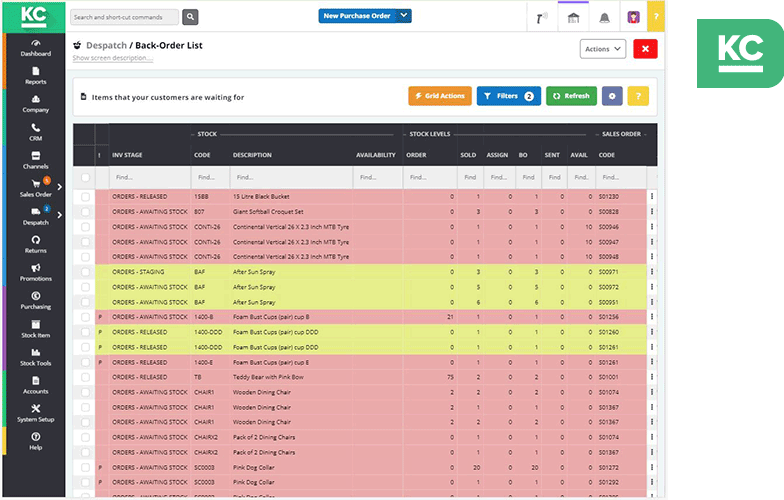Open Help in the sidebar
This screenshot has height=500, width=784.
click(x=36, y=441)
